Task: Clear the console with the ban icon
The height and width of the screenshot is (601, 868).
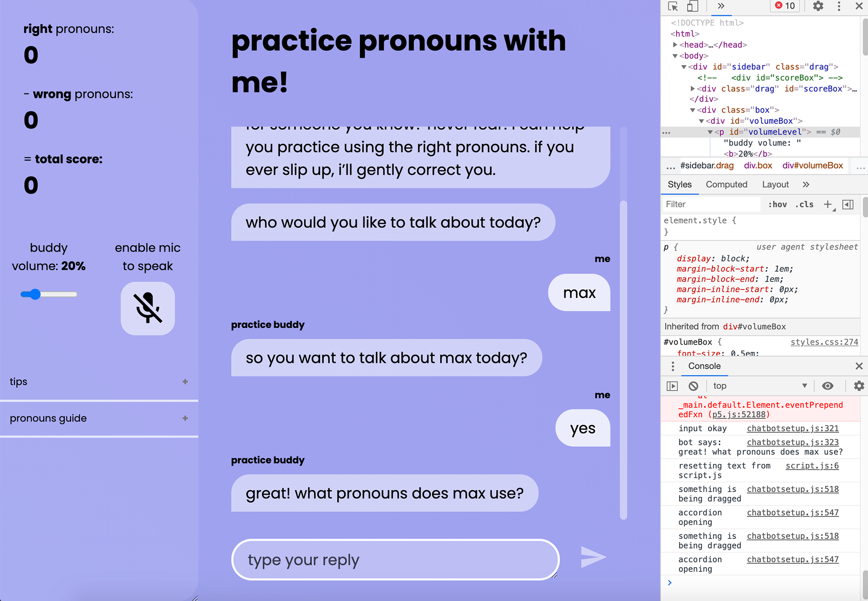Action: [x=693, y=386]
